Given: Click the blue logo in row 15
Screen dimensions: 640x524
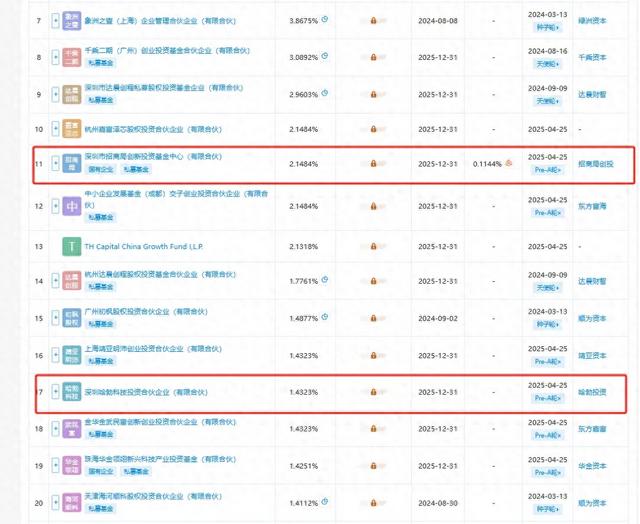Looking at the screenshot, I should click(71, 318).
